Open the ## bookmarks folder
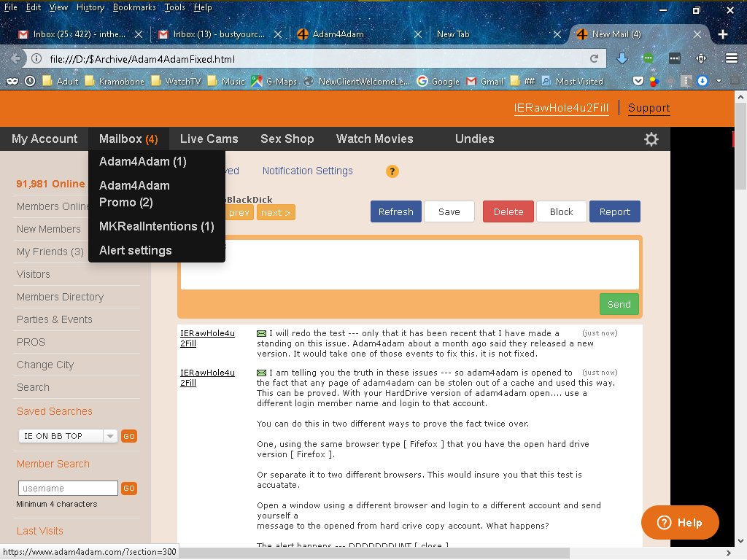The width and height of the screenshot is (747, 560). 522,82
